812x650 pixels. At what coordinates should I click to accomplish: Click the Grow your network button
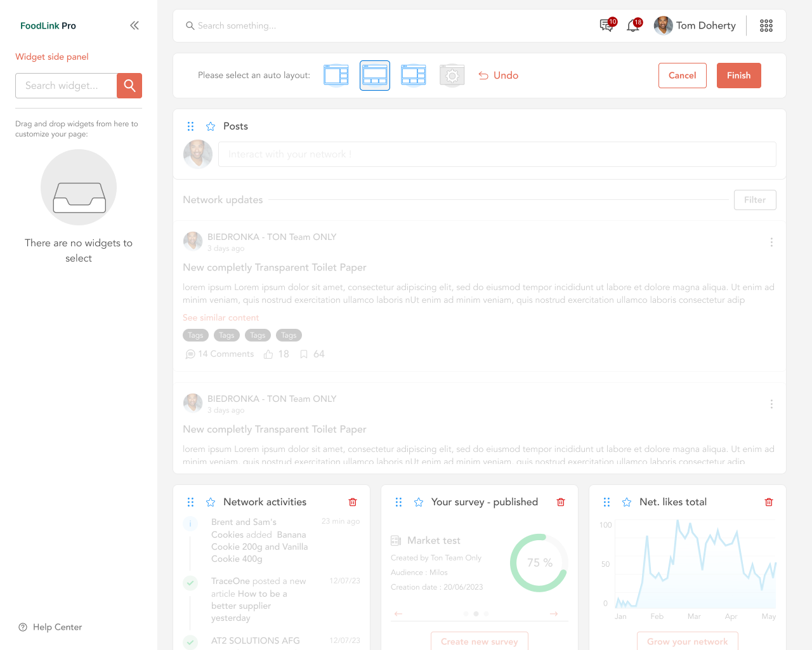point(688,641)
